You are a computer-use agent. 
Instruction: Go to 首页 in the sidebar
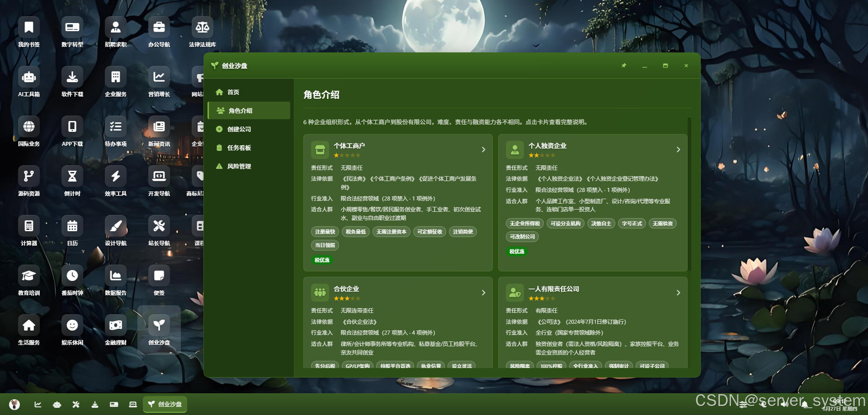(249, 92)
